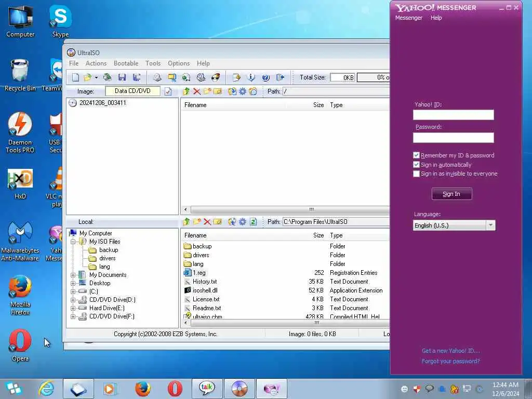
Task: Click the Local Path field showing C:\Program Files\UltraISO
Action: pyautogui.click(x=336, y=221)
